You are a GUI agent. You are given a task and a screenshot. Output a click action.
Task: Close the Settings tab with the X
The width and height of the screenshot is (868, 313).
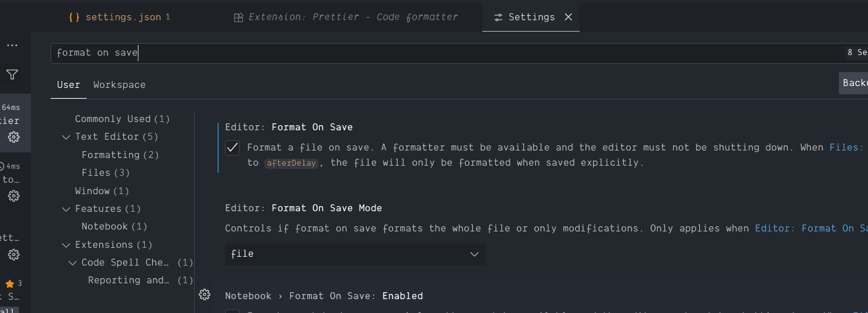coord(568,17)
